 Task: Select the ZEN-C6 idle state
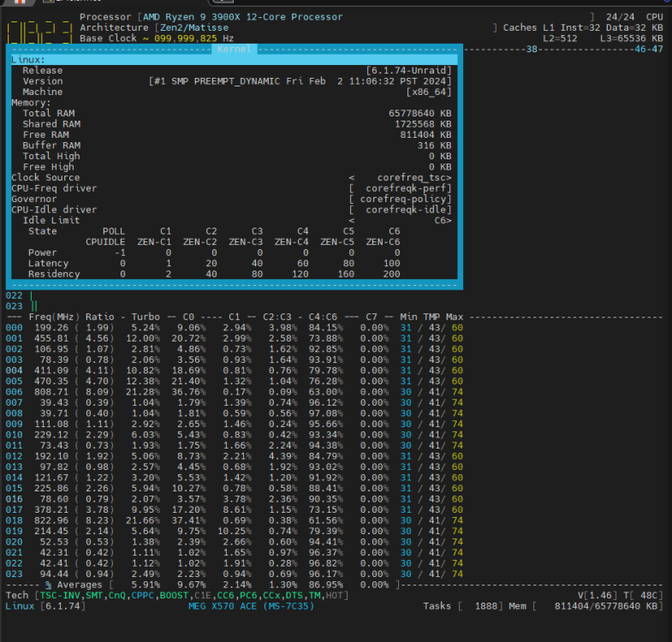coord(383,241)
